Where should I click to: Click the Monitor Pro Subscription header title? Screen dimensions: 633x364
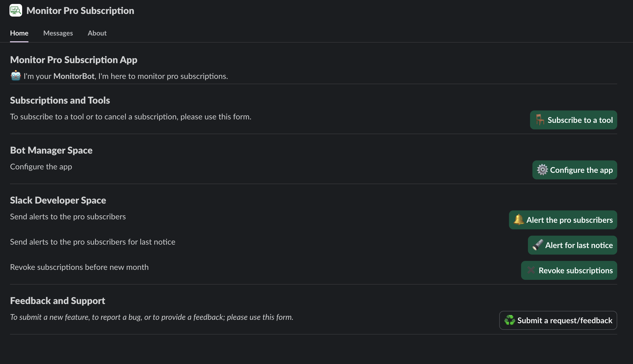[x=80, y=11]
